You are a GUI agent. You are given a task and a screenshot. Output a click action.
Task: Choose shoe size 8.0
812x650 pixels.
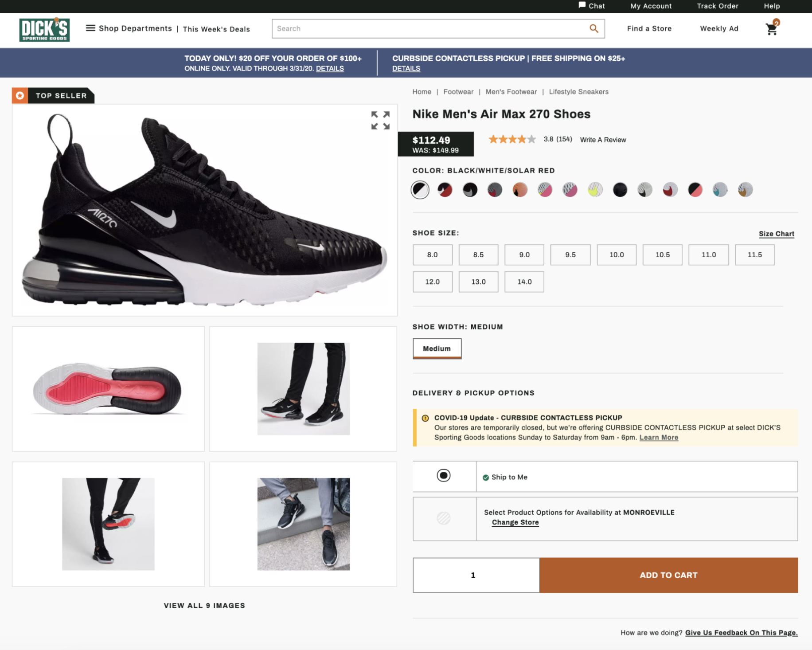pyautogui.click(x=432, y=255)
